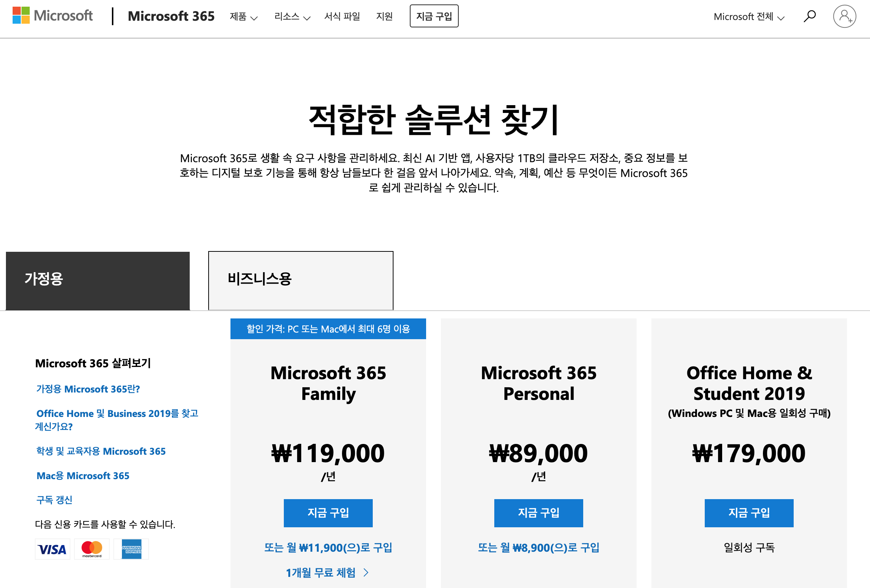Click 지금 구입 under Microsoft 365 Personal
This screenshot has width=870, height=588.
[538, 513]
